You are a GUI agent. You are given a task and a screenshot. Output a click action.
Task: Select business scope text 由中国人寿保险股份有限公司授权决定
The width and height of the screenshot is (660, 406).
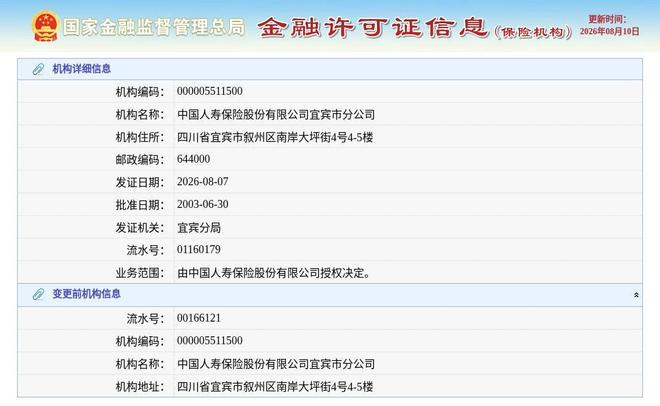(x=274, y=273)
